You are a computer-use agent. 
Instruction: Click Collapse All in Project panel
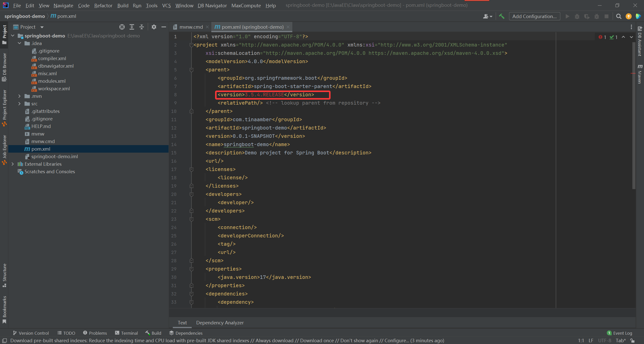pyautogui.click(x=142, y=27)
